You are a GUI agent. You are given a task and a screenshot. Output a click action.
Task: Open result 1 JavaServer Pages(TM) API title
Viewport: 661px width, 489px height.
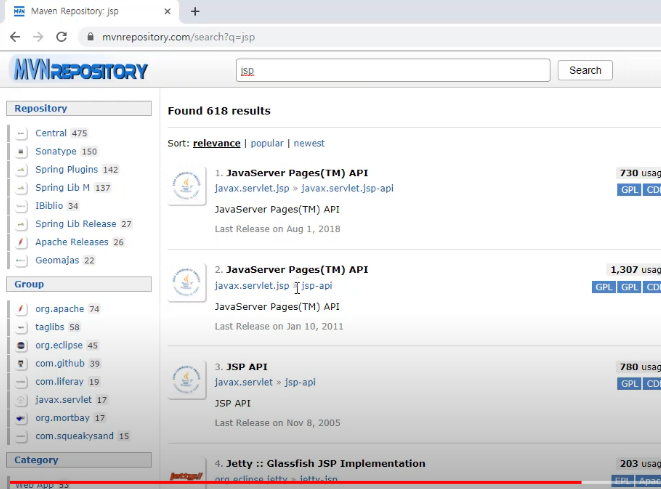[297, 173]
